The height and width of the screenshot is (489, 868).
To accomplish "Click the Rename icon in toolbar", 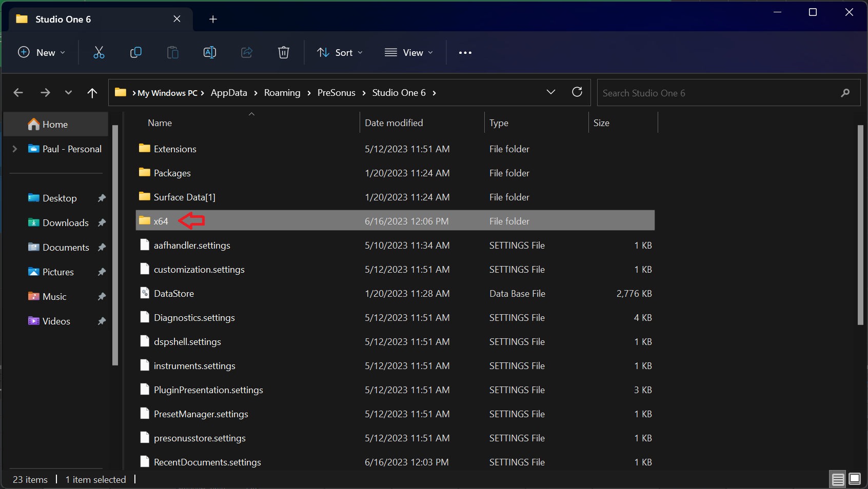I will 210,52.
